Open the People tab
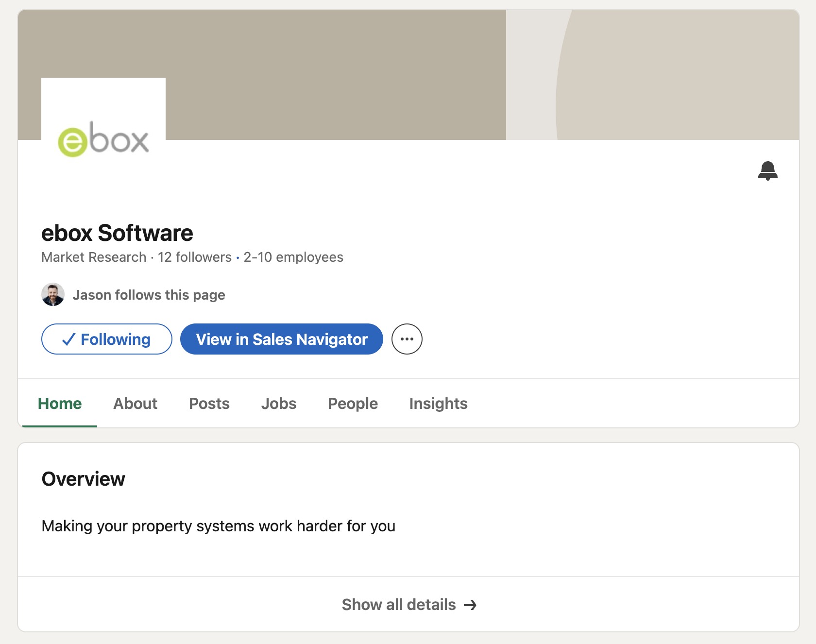816x644 pixels. [352, 403]
